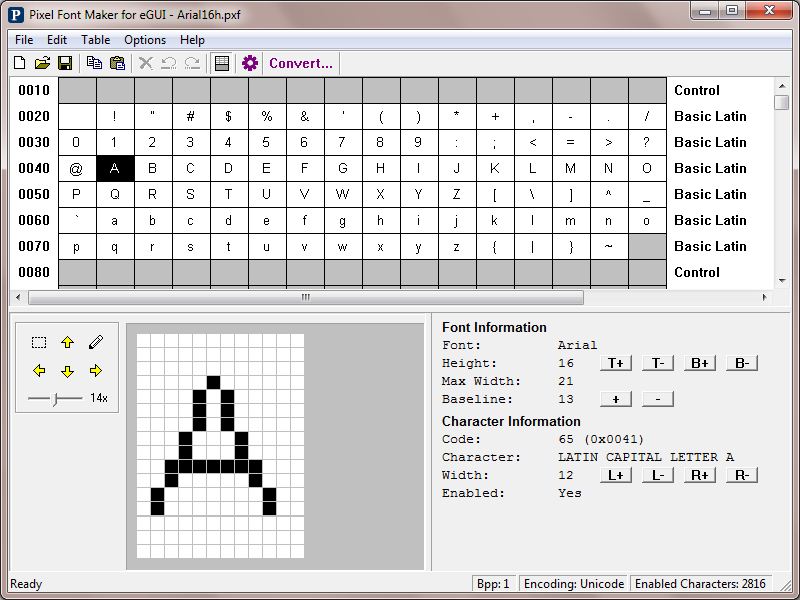This screenshot has height=600, width=800.
Task: Select the pencil drawing tool
Action: click(x=96, y=342)
